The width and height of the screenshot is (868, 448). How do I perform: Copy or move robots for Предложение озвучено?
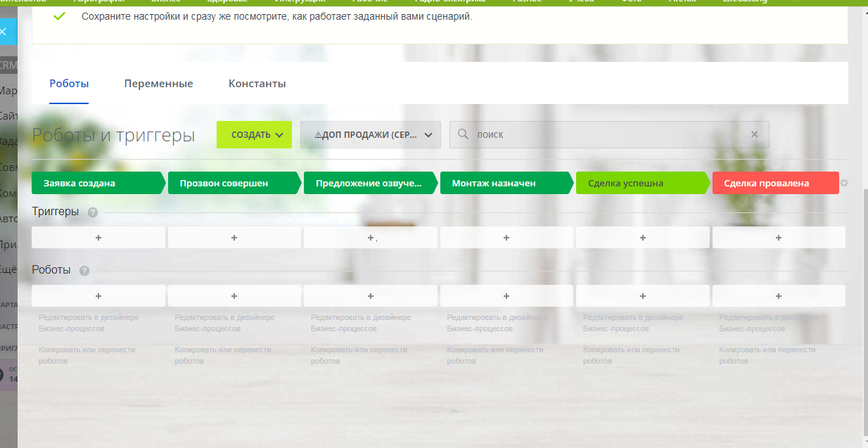pyautogui.click(x=359, y=355)
